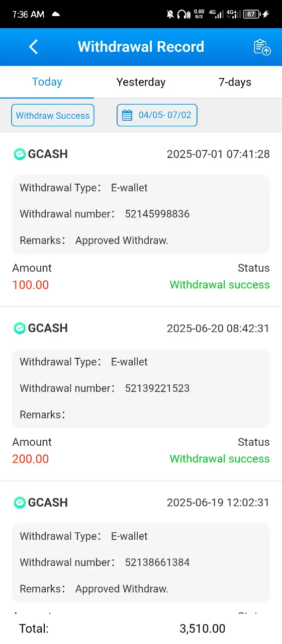Image resolution: width=282 pixels, height=644 pixels.
Task: Tap the GCASH logo on 06-19 record
Action: point(20,502)
